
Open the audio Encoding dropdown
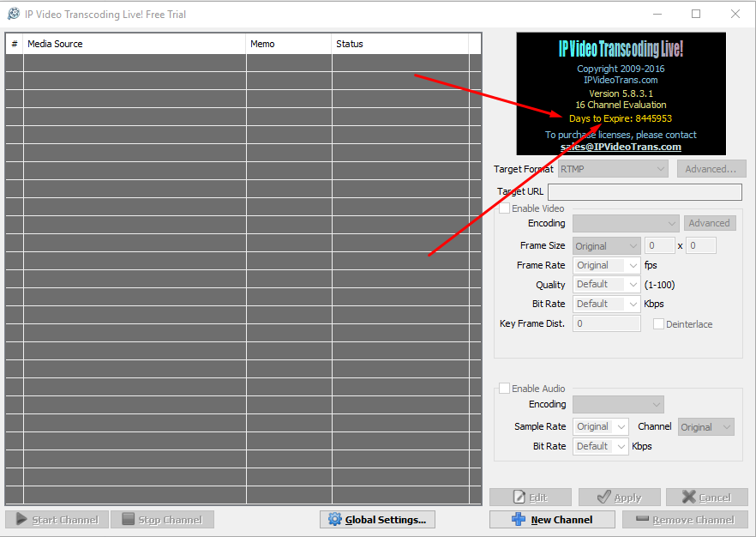(618, 404)
